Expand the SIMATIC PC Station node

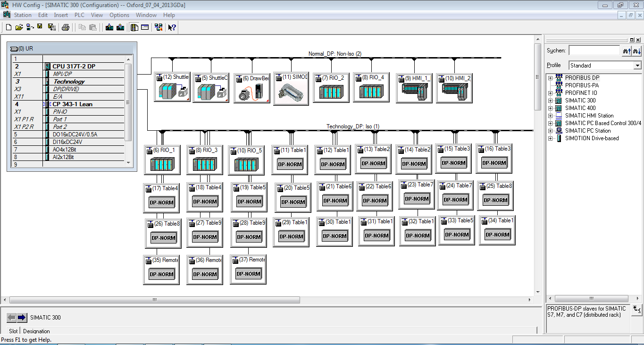pyautogui.click(x=550, y=131)
